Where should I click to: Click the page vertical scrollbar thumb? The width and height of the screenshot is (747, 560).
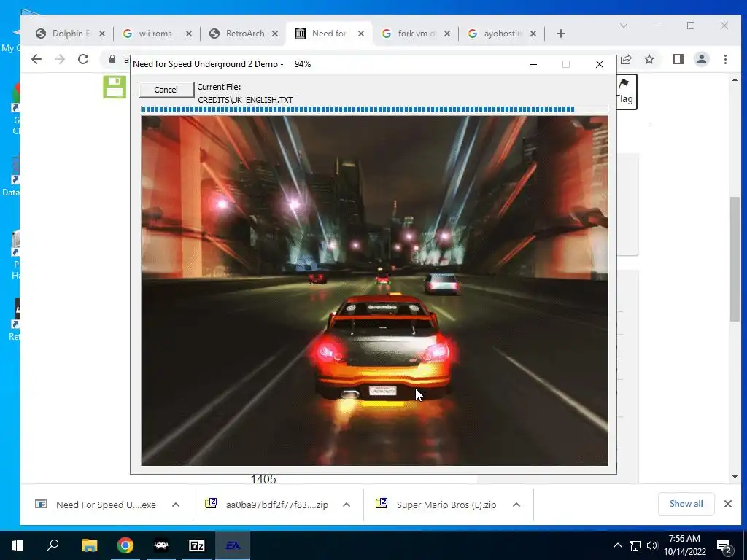735,260
